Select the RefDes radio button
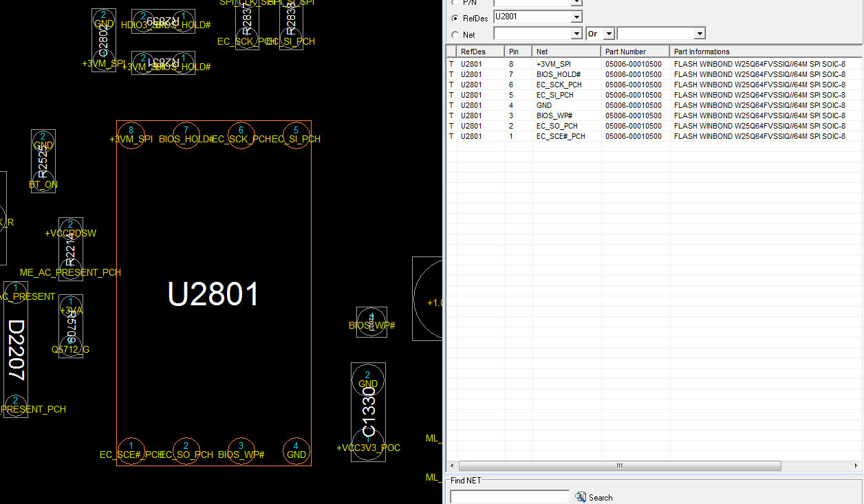This screenshot has height=504, width=864. 455,18
